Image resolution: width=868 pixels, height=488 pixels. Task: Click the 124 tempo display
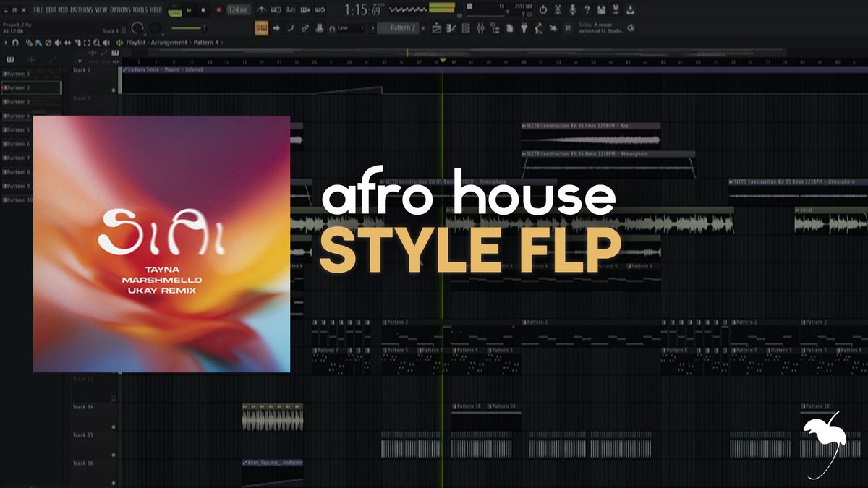(x=239, y=10)
